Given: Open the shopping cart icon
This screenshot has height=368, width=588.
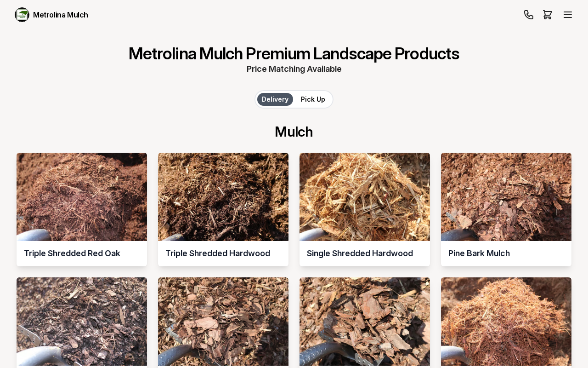Looking at the screenshot, I should click(x=548, y=15).
